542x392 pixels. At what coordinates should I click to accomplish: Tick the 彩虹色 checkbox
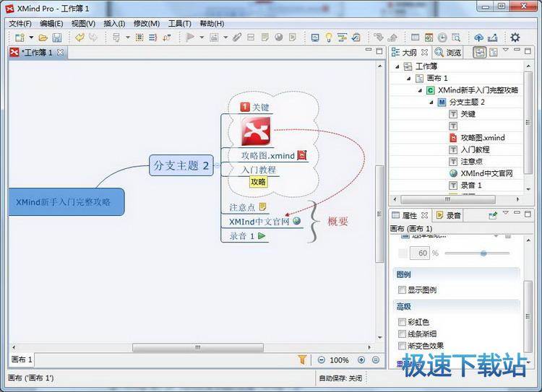click(402, 322)
